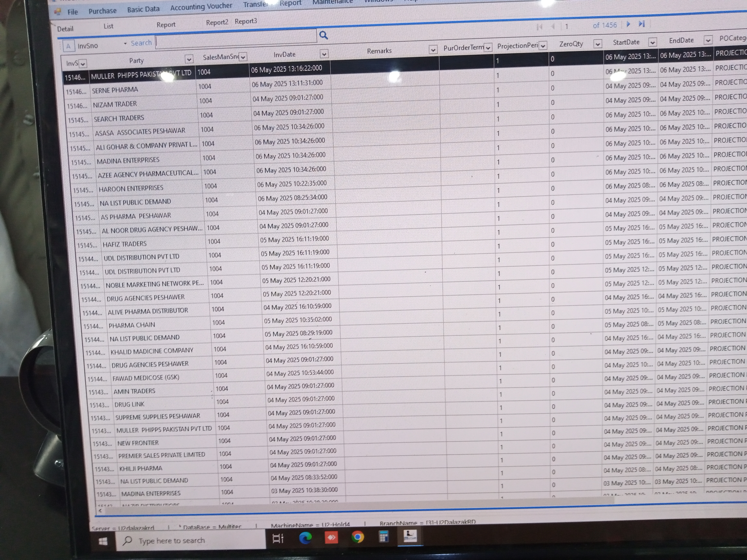
Task: Open the StartDate column filter dropdown
Action: coord(652,42)
